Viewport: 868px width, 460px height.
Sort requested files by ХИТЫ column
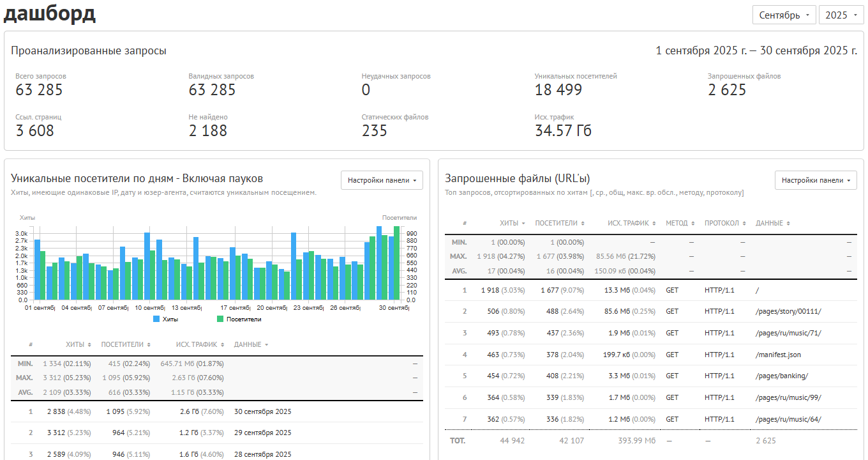point(513,223)
